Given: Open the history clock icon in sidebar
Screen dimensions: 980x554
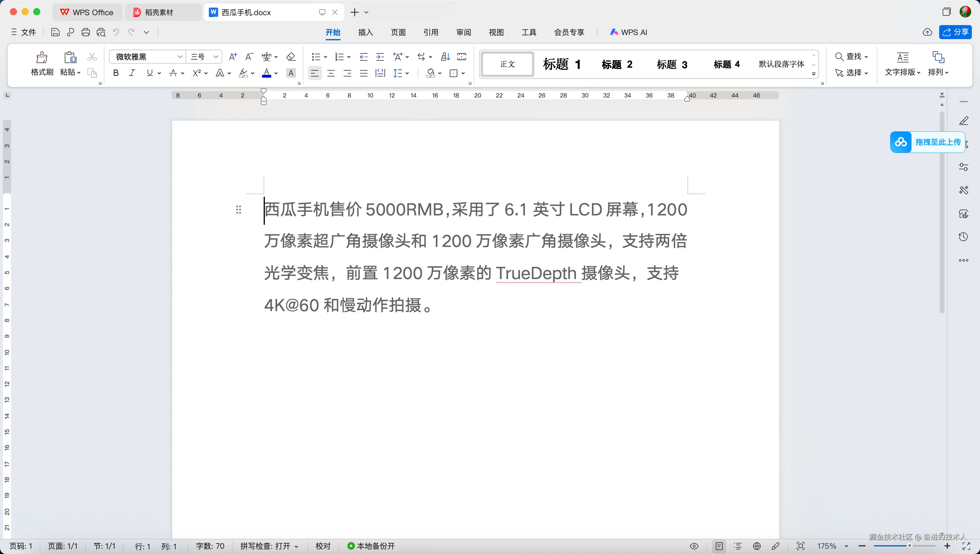Looking at the screenshot, I should click(x=963, y=237).
